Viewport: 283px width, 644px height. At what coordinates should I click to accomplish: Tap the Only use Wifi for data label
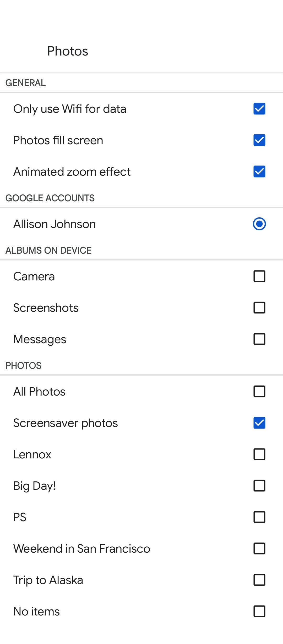[x=70, y=109]
